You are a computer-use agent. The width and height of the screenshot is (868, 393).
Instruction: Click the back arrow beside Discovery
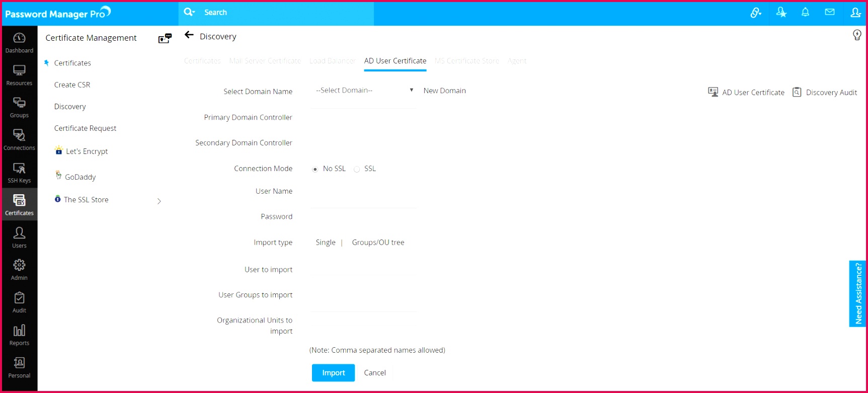189,35
